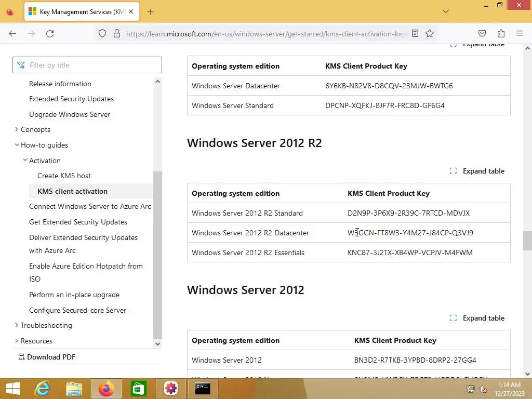532x399 pixels.
Task: Toggle reader view icon
Action: 415,33
